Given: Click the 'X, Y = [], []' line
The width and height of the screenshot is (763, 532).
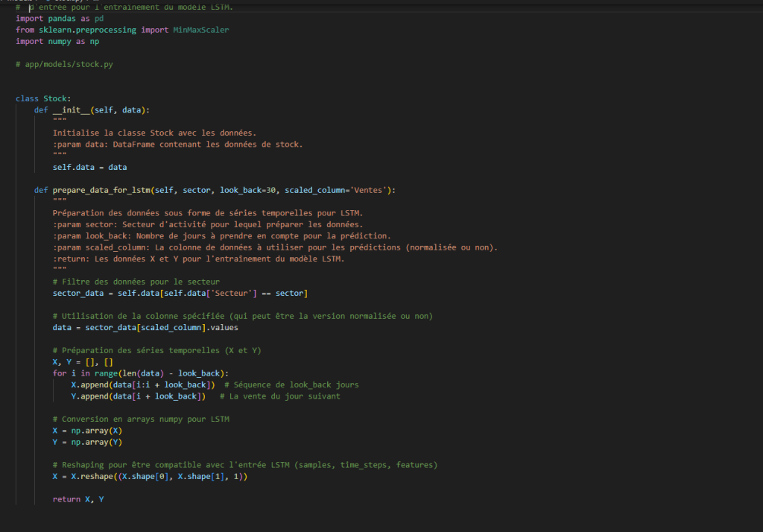Looking at the screenshot, I should pyautogui.click(x=83, y=361).
